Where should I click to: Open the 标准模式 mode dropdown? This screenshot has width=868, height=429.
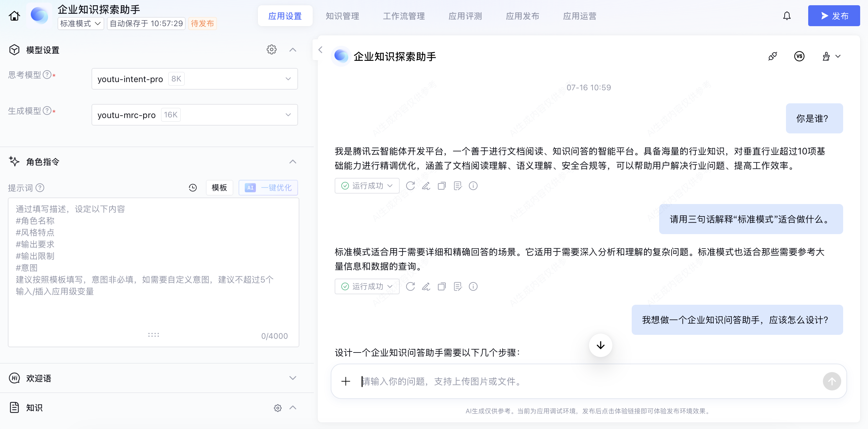click(x=80, y=24)
